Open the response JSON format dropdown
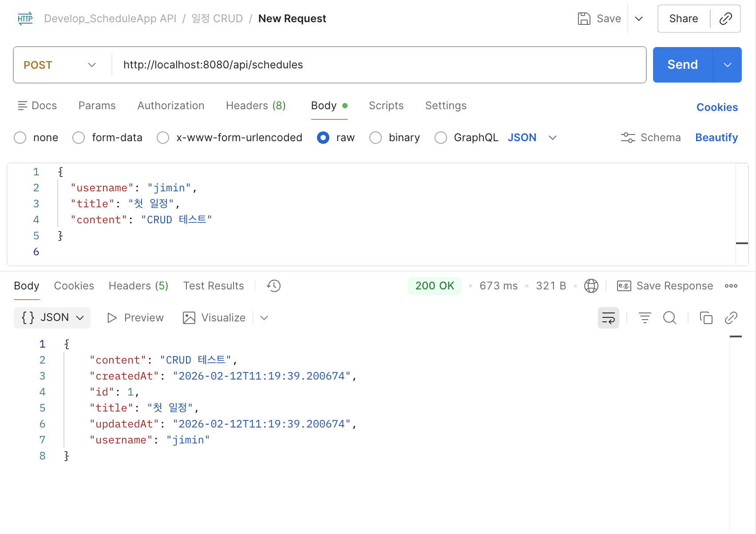 pos(52,318)
